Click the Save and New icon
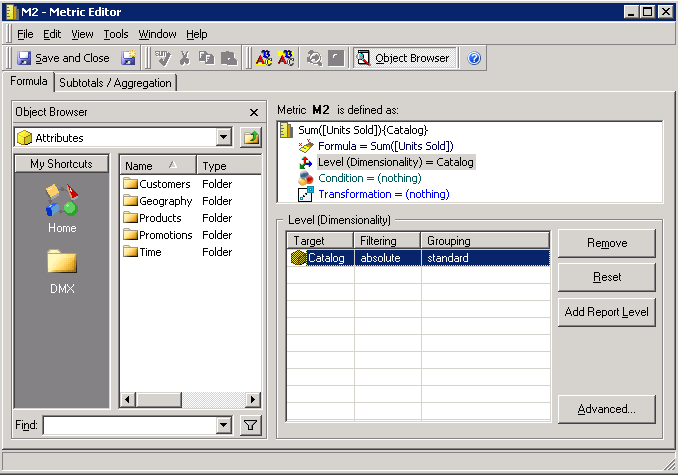This screenshot has width=678, height=476. [x=129, y=58]
